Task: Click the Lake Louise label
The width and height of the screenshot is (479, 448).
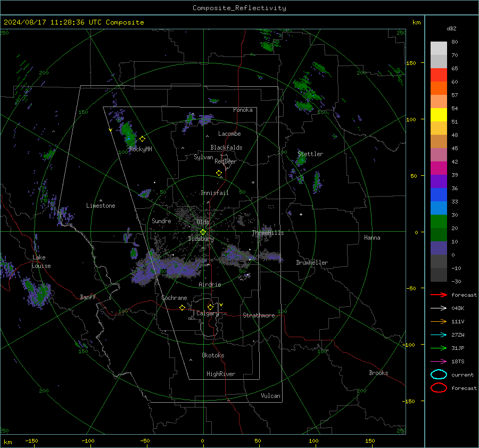Action: (41, 262)
